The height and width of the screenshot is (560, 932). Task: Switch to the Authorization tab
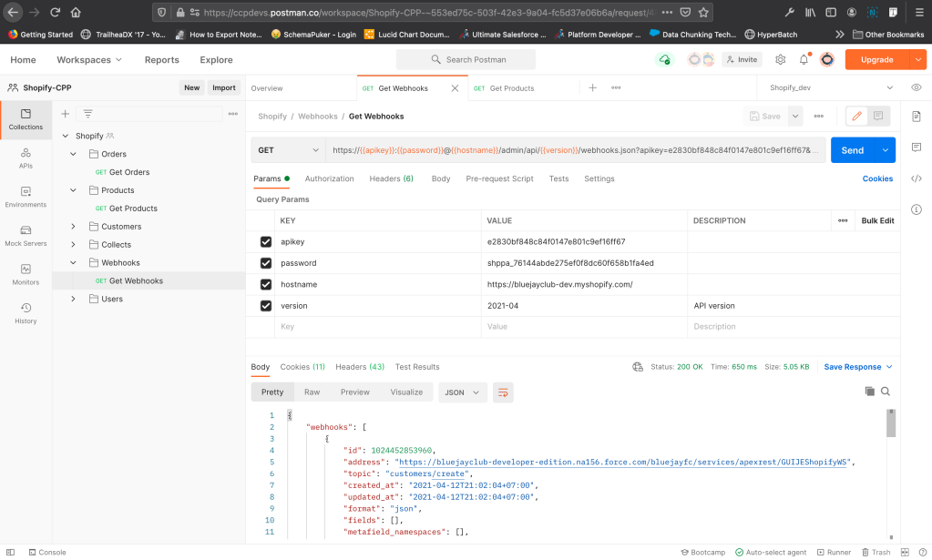(x=329, y=178)
